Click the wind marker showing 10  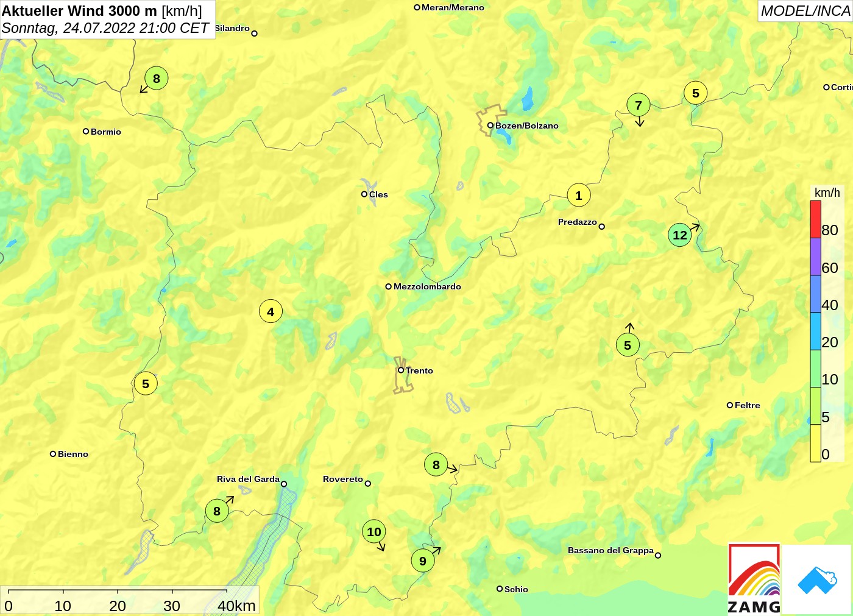[374, 532]
